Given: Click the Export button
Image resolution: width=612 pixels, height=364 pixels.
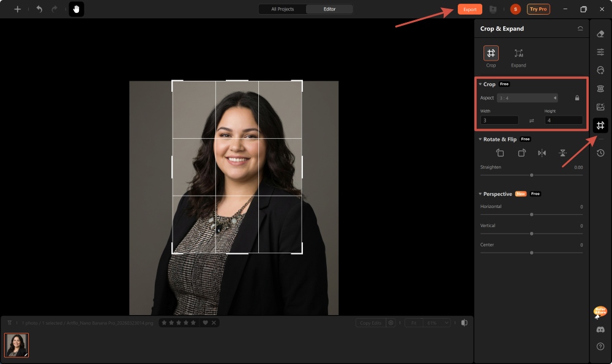Looking at the screenshot, I should [470, 9].
